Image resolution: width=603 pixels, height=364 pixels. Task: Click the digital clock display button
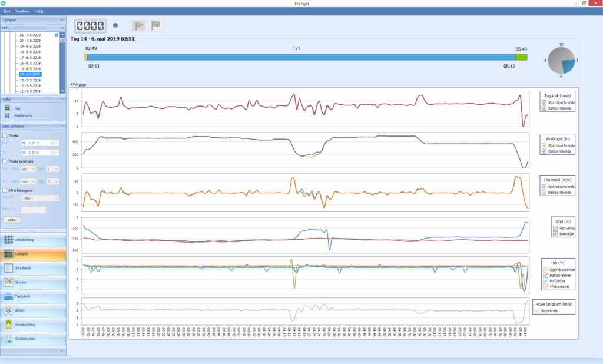pyautogui.click(x=90, y=26)
